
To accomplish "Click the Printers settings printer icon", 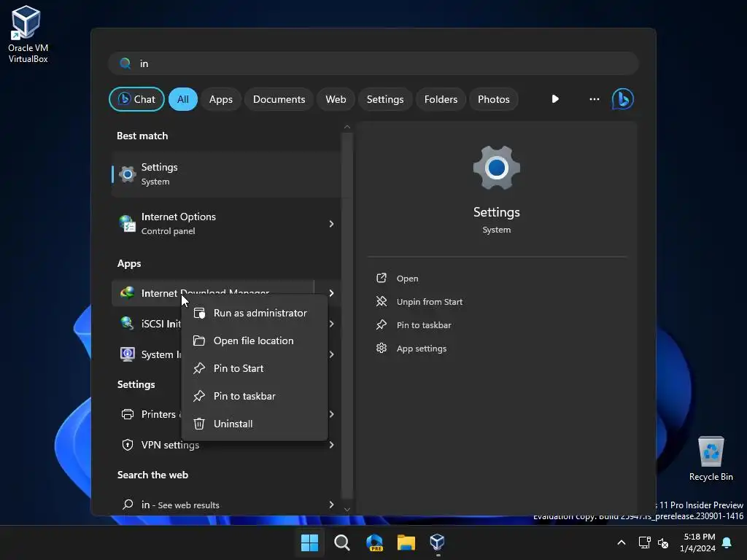I will point(127,414).
